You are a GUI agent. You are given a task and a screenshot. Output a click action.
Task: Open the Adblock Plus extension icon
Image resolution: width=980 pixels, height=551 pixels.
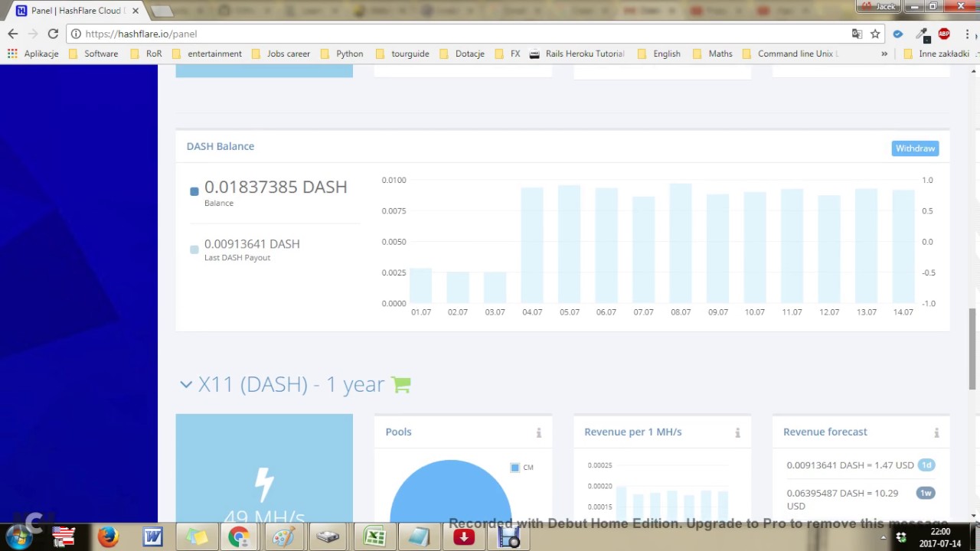pos(944,34)
